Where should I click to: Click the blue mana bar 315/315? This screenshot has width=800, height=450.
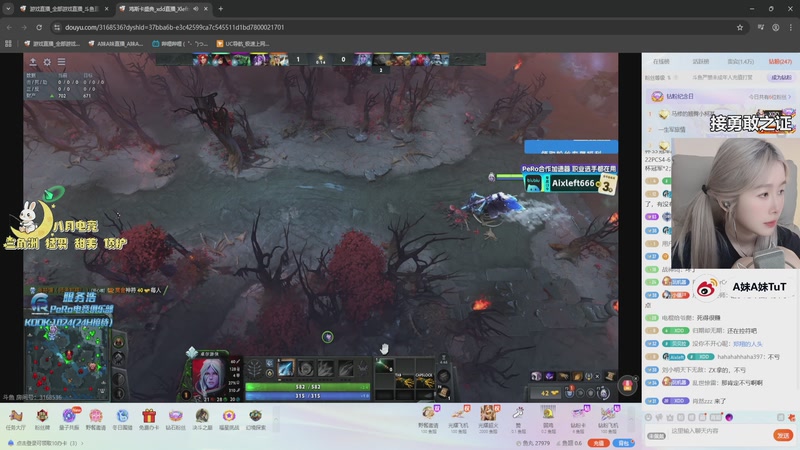click(308, 396)
